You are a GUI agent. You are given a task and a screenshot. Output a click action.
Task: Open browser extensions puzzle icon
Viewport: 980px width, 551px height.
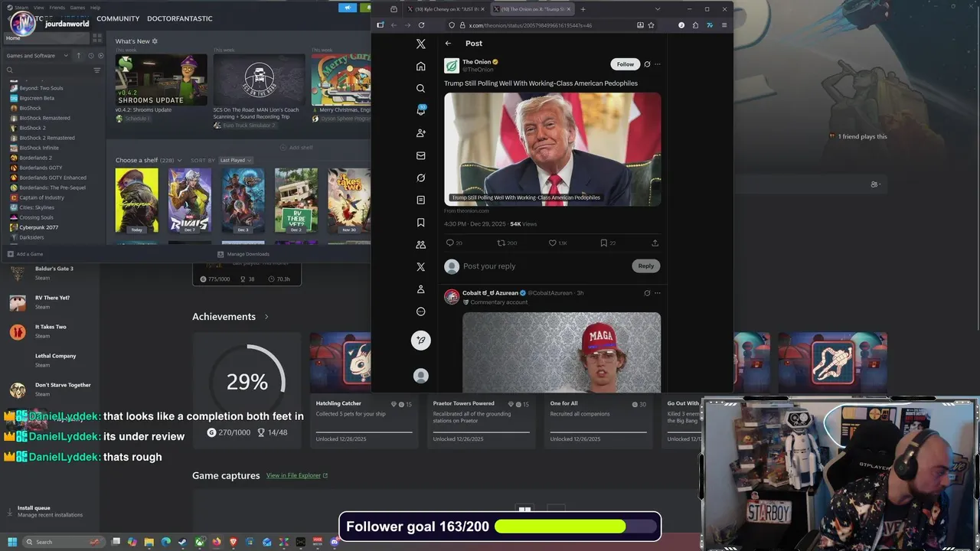(x=695, y=25)
